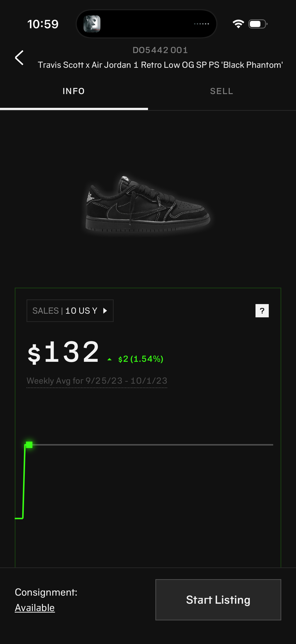Tap the white arrow beside 10 US Y

[x=105, y=310]
